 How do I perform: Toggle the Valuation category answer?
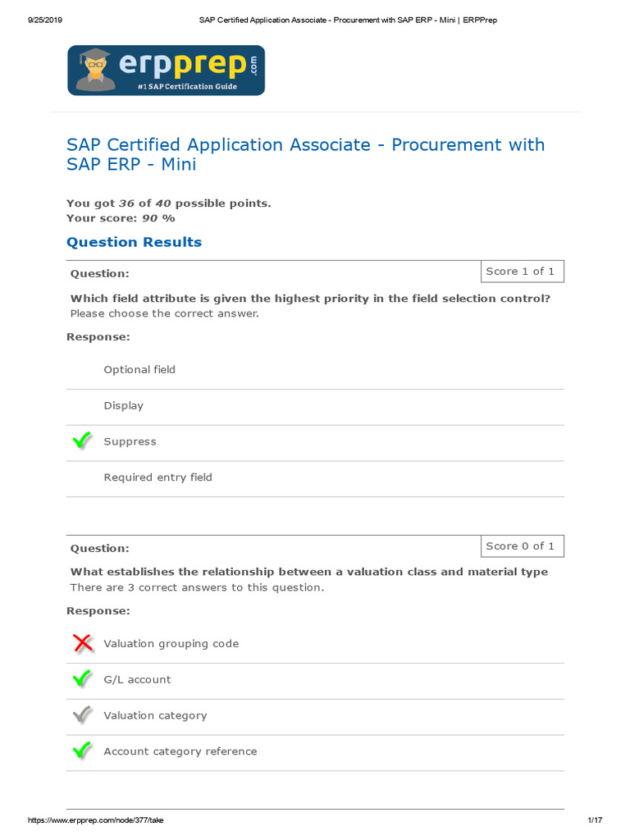point(155,716)
